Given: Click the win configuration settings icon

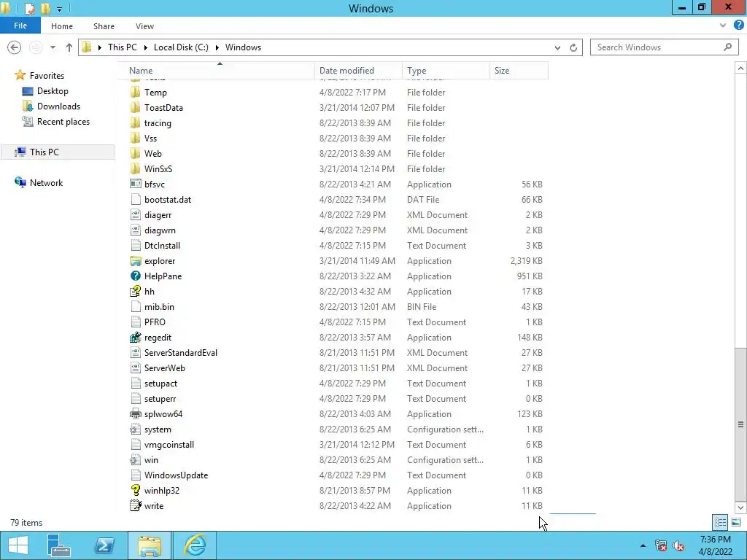Looking at the screenshot, I should click(135, 460).
